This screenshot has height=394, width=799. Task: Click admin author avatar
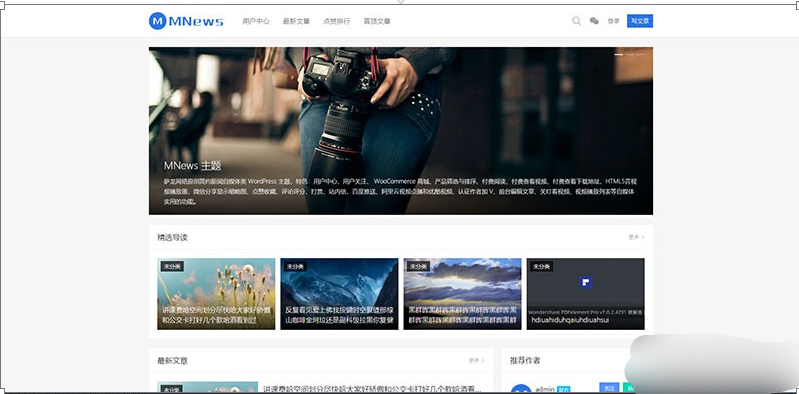(521, 389)
